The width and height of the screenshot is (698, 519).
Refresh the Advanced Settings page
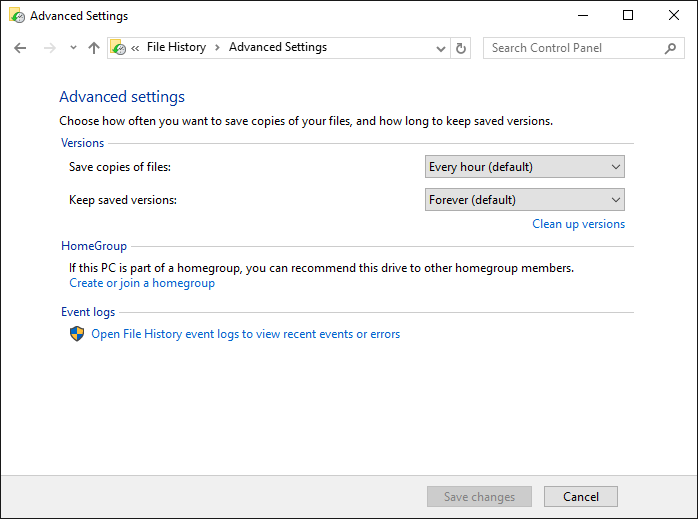[x=461, y=48]
